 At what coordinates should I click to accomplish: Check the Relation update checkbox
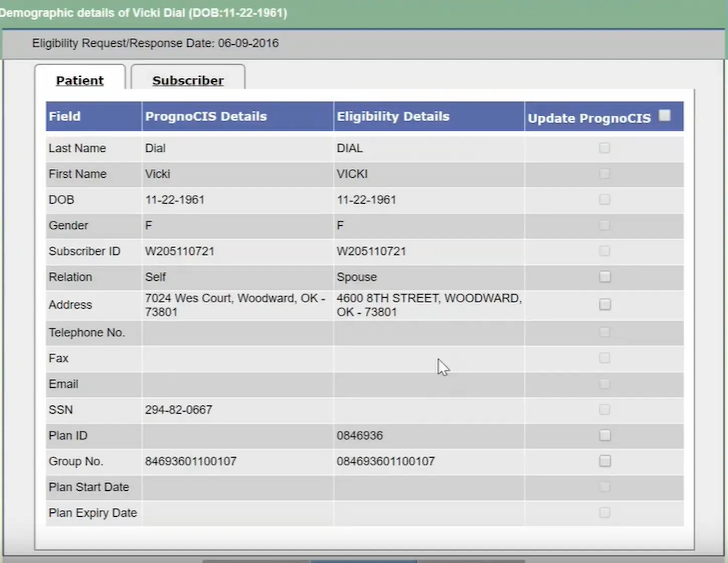click(x=604, y=276)
